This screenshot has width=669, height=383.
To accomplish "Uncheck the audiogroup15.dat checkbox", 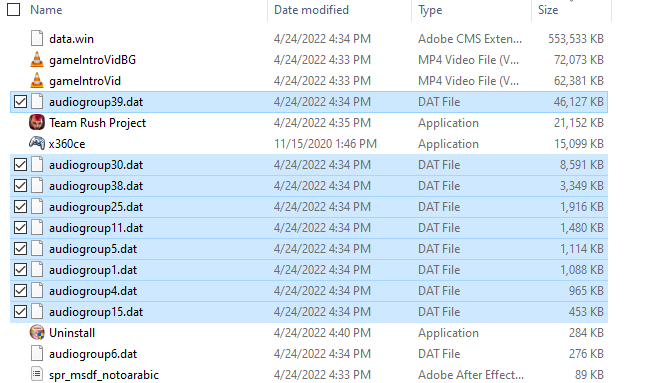I will point(20,311).
